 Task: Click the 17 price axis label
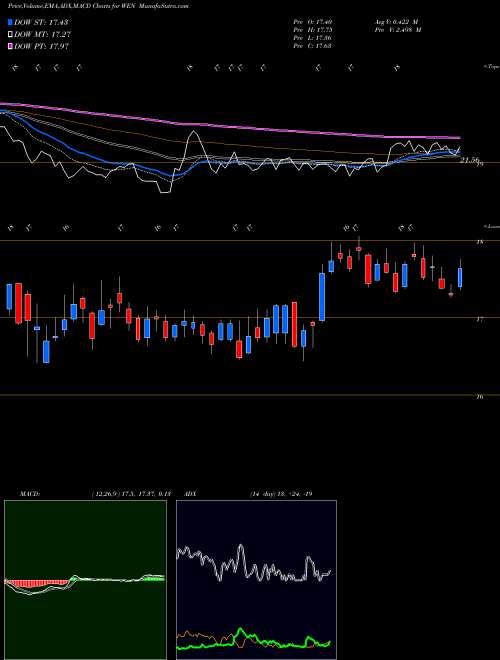479,319
